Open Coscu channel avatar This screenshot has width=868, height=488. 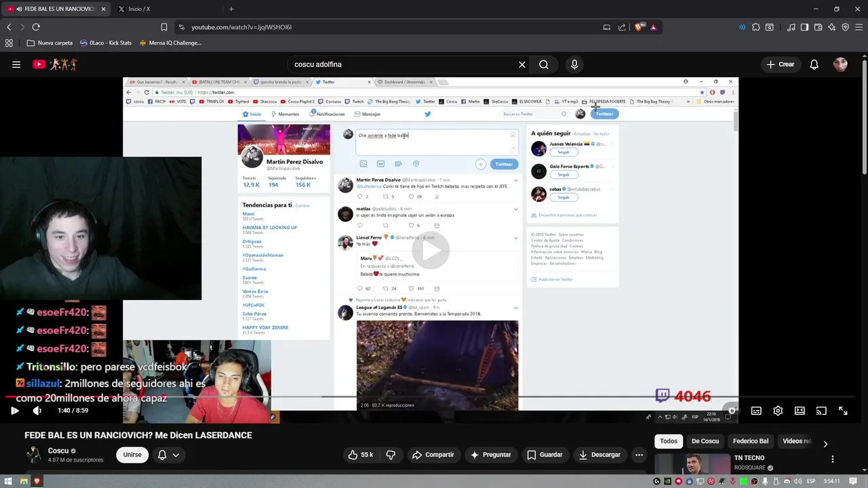tap(33, 455)
